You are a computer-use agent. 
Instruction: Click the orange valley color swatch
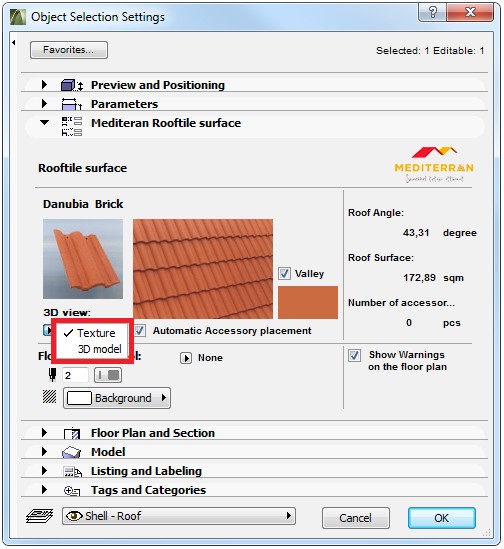308,302
